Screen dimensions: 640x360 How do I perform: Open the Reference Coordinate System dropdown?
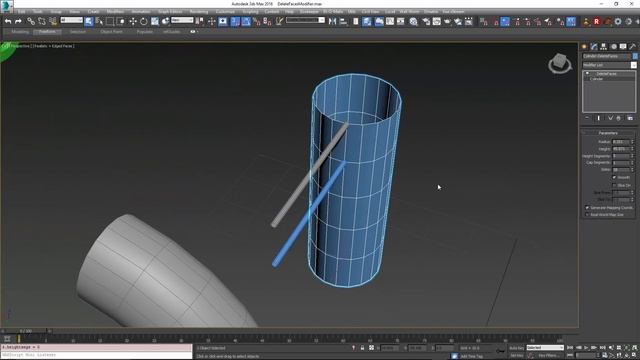click(182, 20)
